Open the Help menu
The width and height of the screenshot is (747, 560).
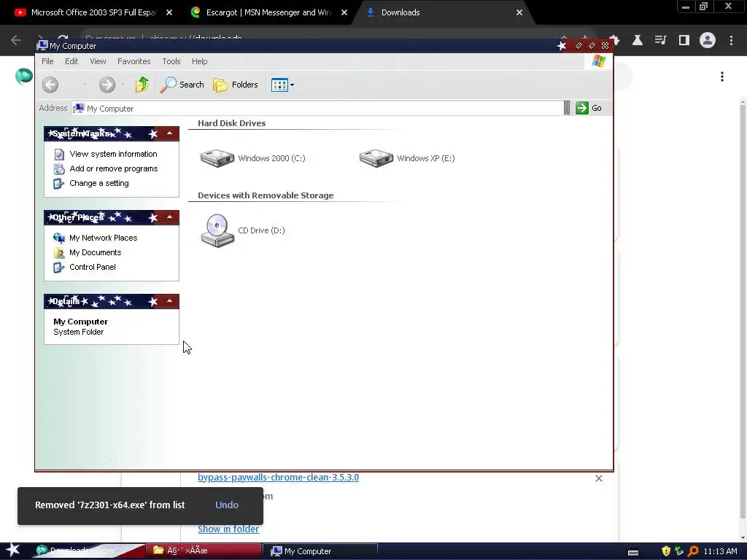point(200,61)
